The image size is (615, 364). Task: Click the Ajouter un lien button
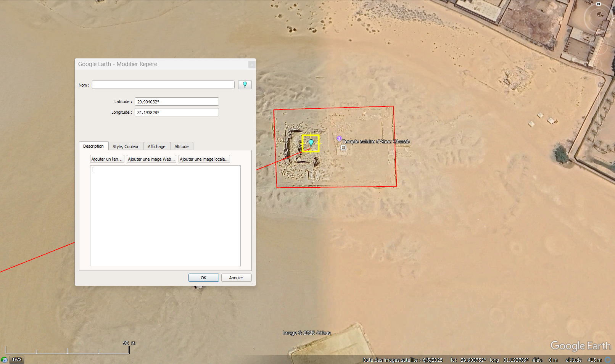click(107, 159)
